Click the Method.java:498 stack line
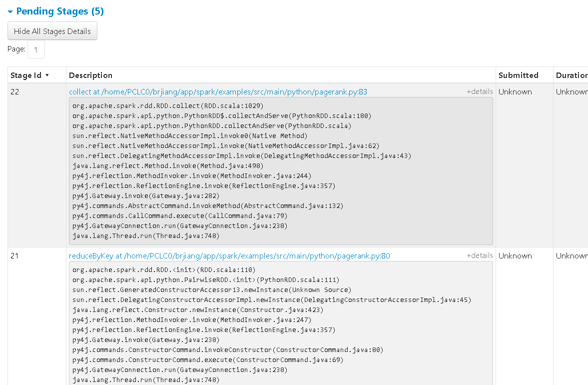 point(168,166)
